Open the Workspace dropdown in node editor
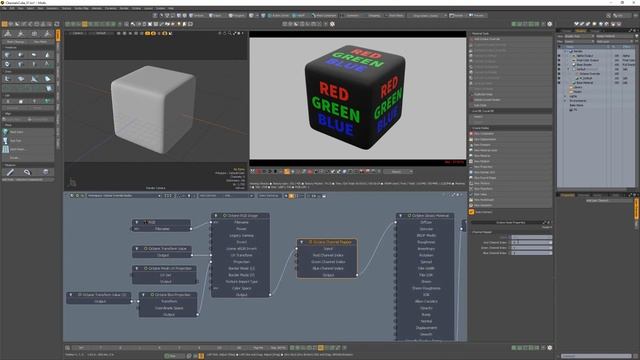Screen dimensions: 640x360 (x=124, y=196)
